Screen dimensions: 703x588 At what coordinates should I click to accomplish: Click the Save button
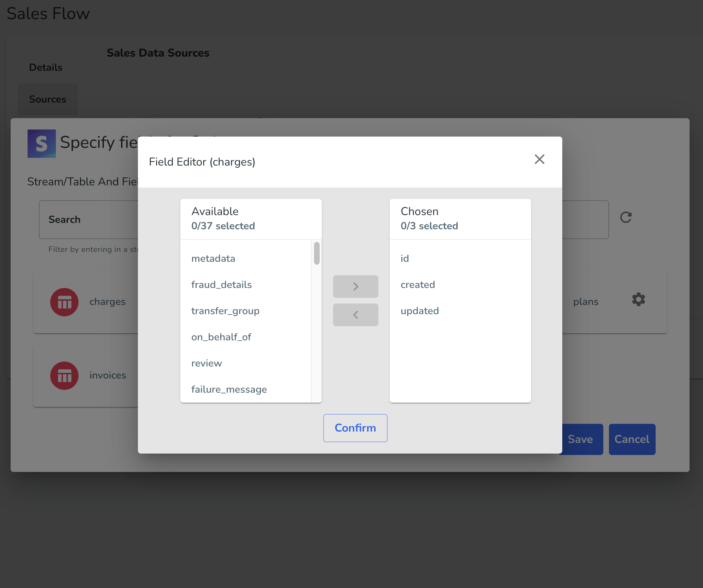(x=581, y=439)
